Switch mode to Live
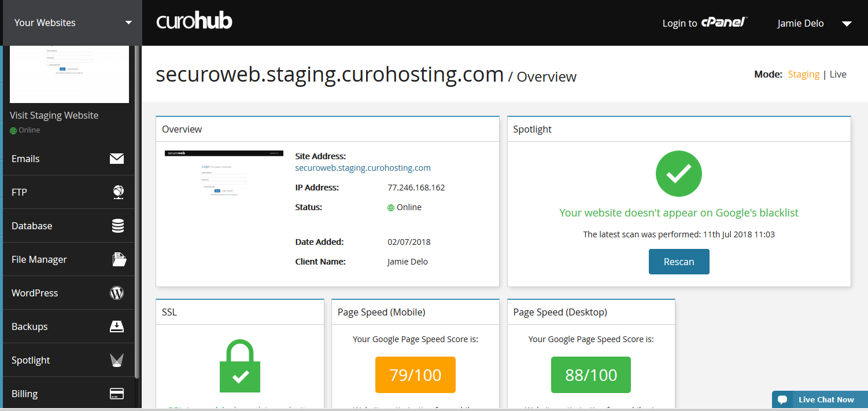The width and height of the screenshot is (868, 411). [x=838, y=74]
